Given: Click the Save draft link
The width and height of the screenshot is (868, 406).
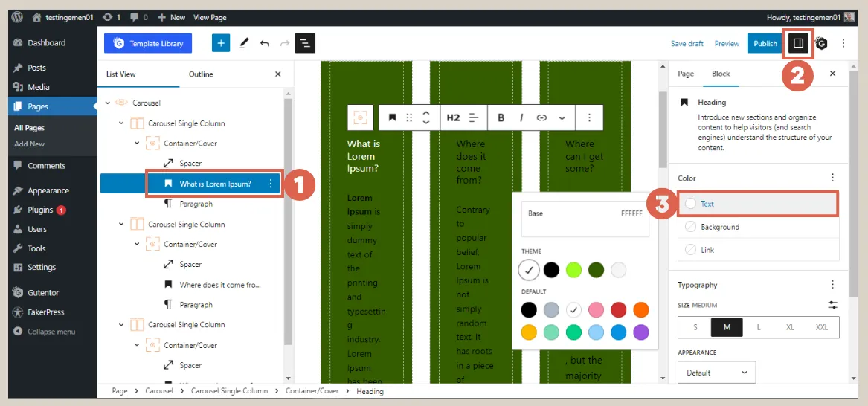Looking at the screenshot, I should point(687,44).
